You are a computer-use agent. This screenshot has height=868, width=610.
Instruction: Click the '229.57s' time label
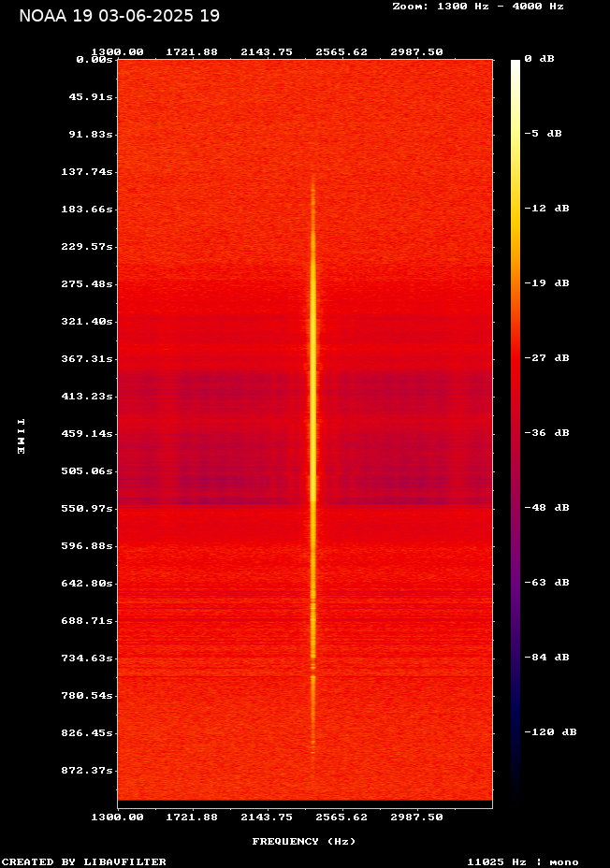[87, 246]
